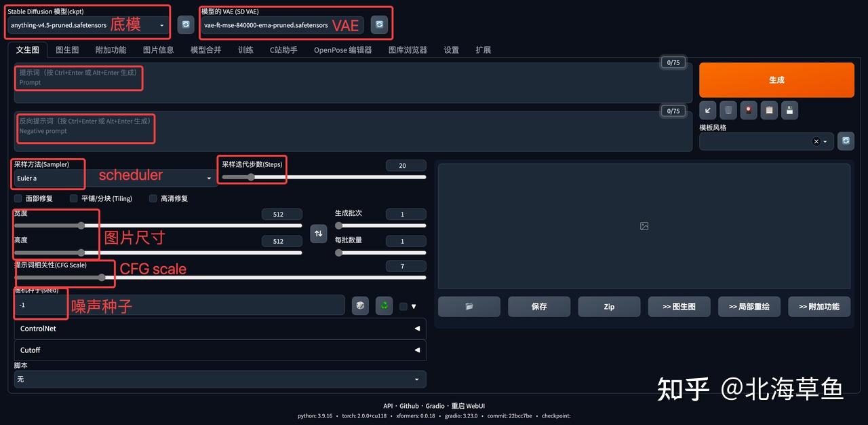This screenshot has width=868, height=425.
Task: Click into the Prompt text box
Action: pyautogui.click(x=353, y=83)
